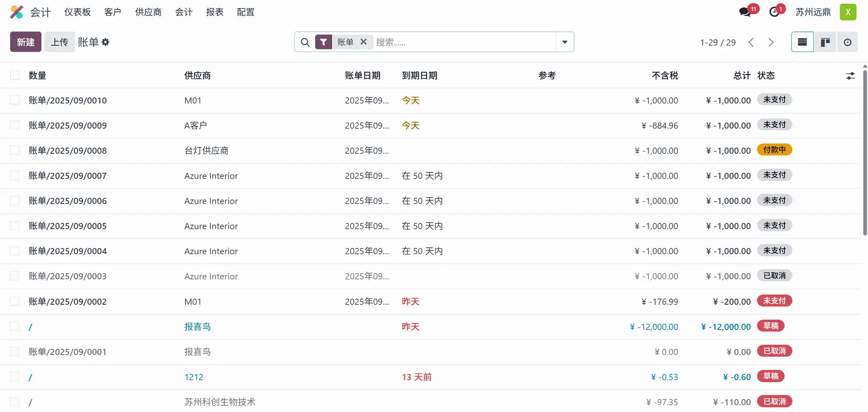Expand the search options dropdown arrow

point(565,42)
